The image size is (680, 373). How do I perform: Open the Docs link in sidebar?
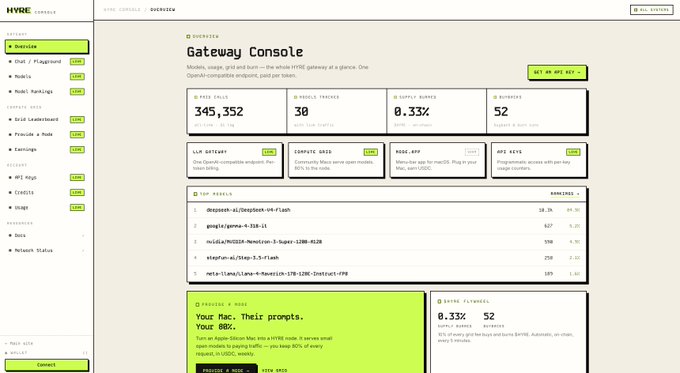(47, 236)
